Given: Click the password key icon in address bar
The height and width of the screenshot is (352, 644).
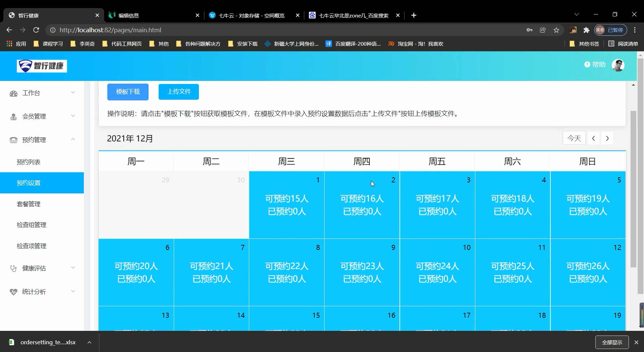Looking at the screenshot, I should pyautogui.click(x=529, y=30).
